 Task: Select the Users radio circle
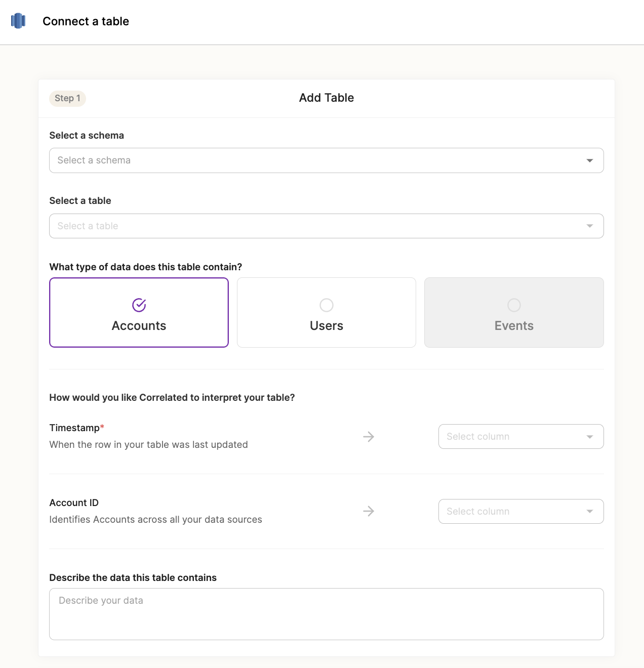pos(327,305)
